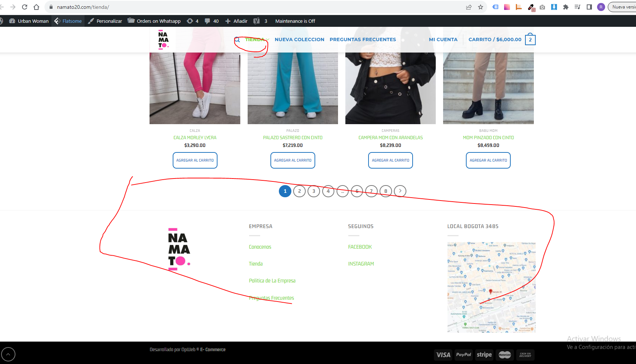Open the site search magnifier icon

[237, 40]
